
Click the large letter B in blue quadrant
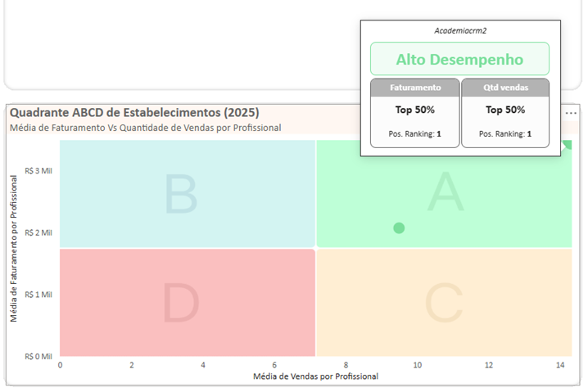pyautogui.click(x=181, y=196)
